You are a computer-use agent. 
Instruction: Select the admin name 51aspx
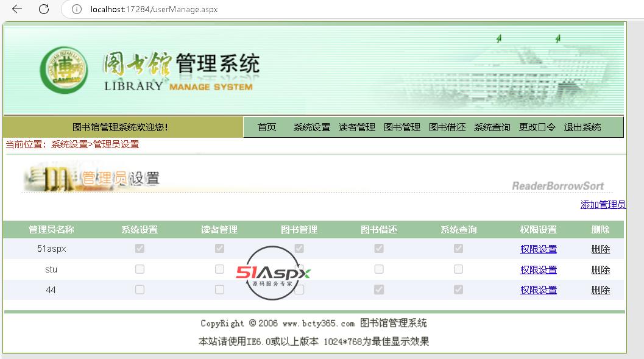pos(51,249)
